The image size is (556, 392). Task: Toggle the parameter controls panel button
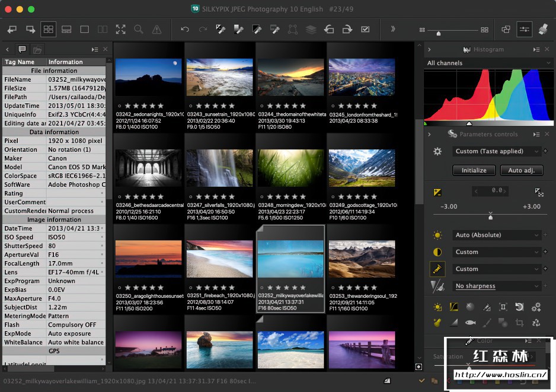[524, 29]
